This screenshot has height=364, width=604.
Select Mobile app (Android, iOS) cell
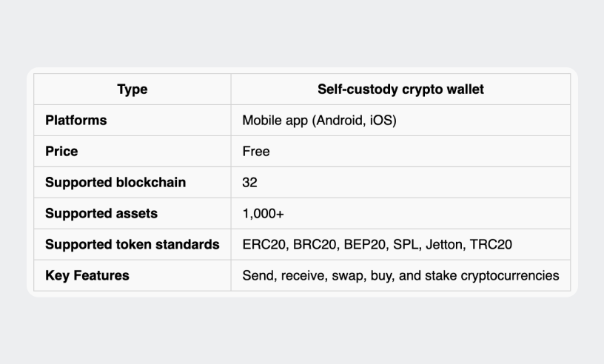pyautogui.click(x=400, y=120)
